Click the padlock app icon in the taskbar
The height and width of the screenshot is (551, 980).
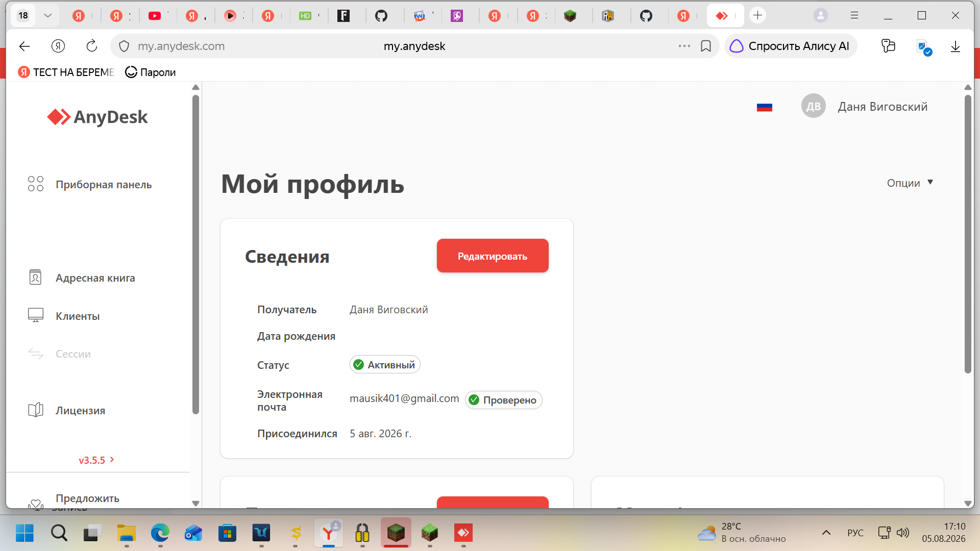(362, 533)
